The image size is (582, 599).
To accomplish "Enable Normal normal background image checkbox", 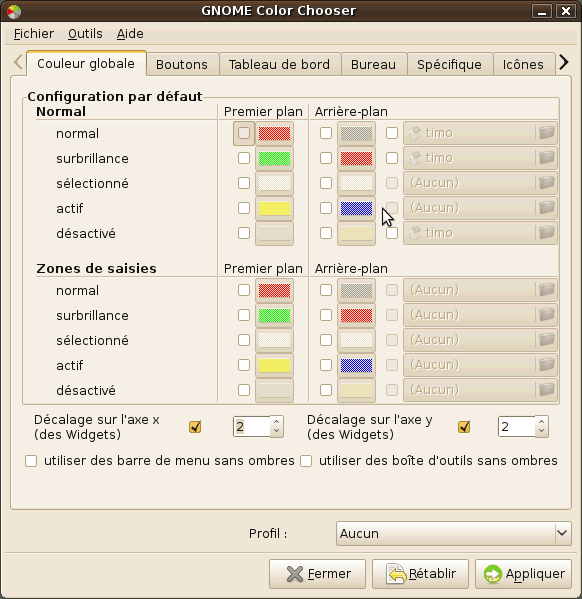I will tap(392, 133).
